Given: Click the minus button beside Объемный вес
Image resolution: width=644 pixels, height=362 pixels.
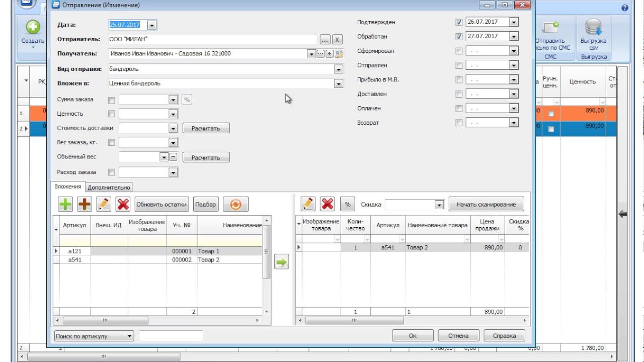Looking at the screenshot, I should [x=173, y=157].
